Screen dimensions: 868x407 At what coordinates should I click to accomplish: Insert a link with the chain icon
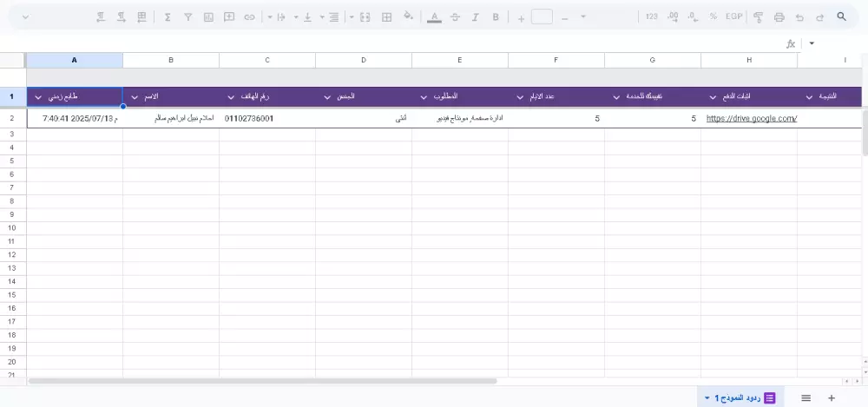[250, 17]
